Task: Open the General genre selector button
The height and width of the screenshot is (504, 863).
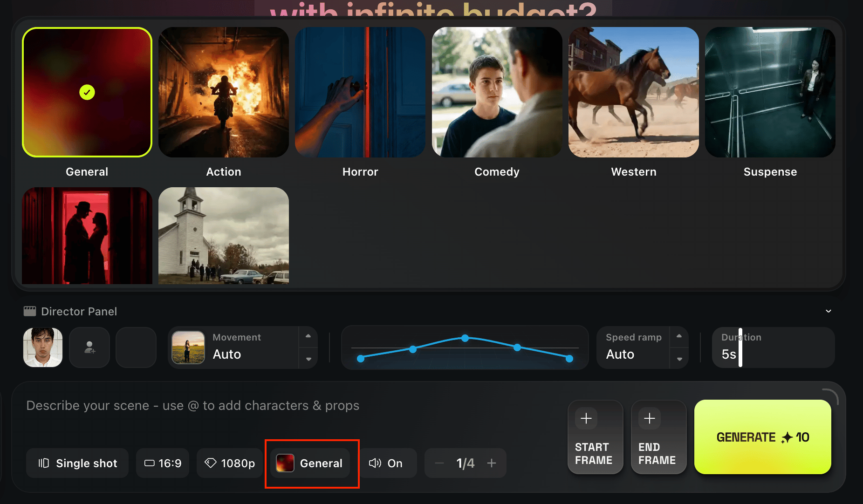Action: coord(310,463)
